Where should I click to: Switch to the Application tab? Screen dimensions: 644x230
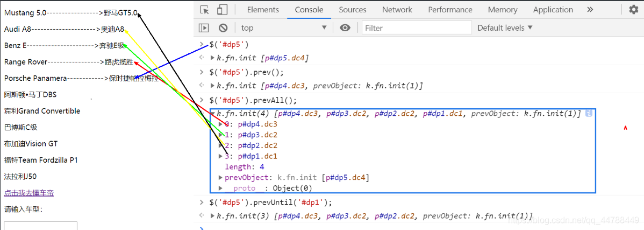pos(553,10)
